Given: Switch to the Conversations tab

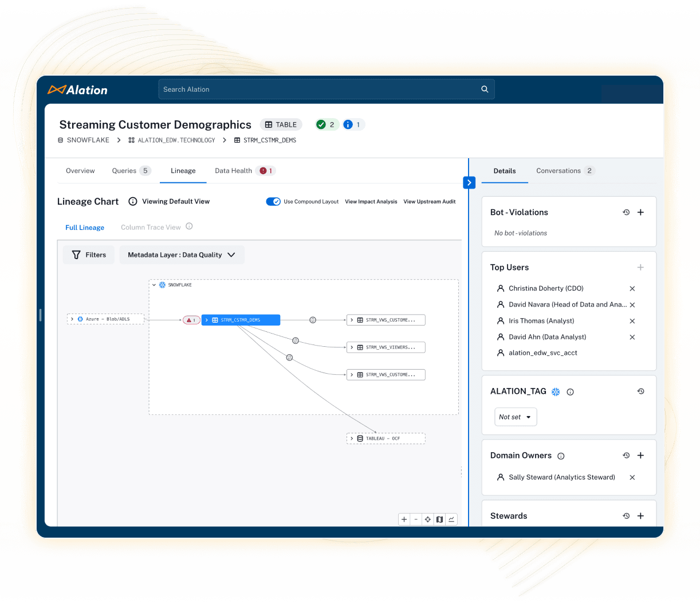Looking at the screenshot, I should (559, 170).
